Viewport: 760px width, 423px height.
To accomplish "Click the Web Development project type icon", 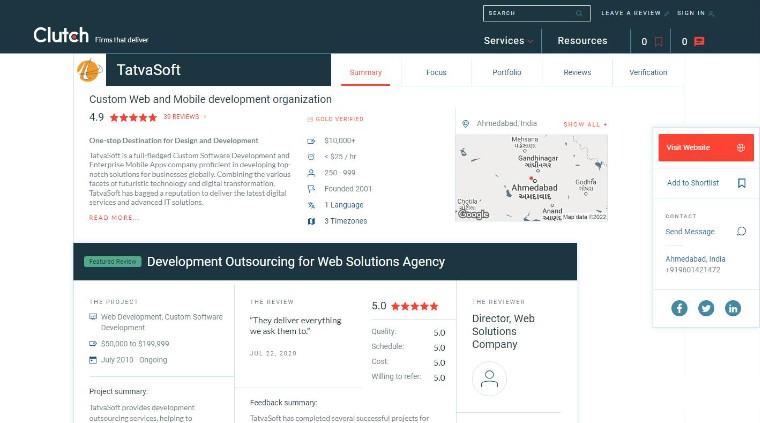I will (x=93, y=316).
